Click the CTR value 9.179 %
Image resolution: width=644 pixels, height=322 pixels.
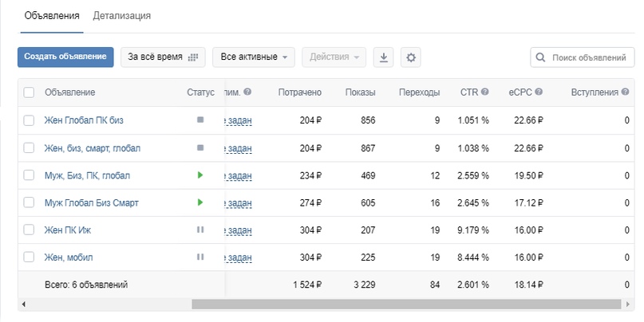tap(473, 230)
